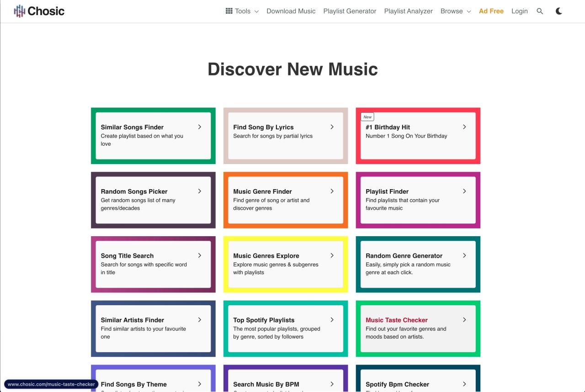
Task: Click 'Find genre of song or artist' description
Action: tap(271, 204)
